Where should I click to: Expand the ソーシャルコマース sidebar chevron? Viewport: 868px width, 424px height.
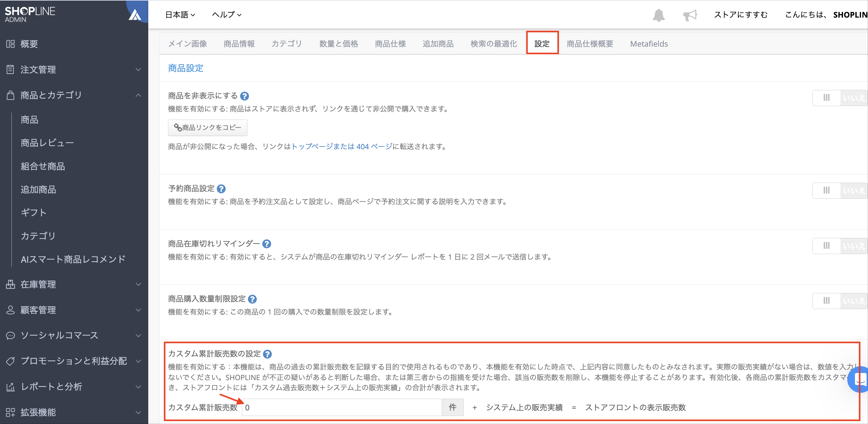pos(138,335)
